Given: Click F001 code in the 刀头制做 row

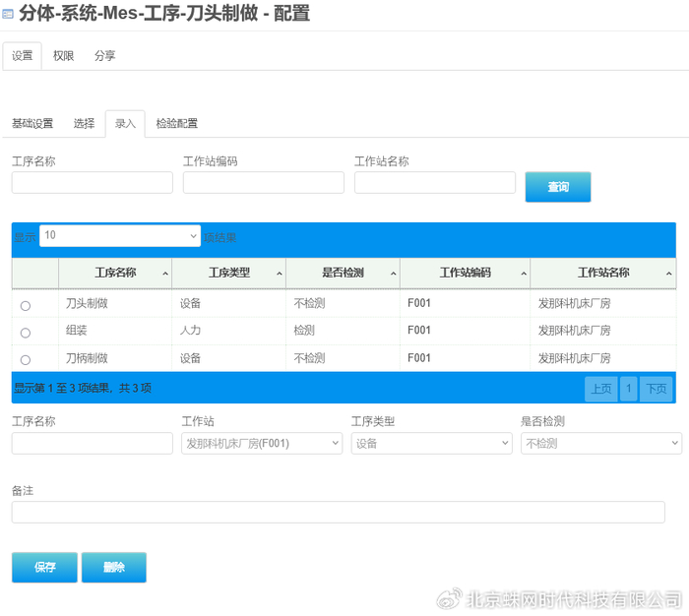Looking at the screenshot, I should [419, 304].
